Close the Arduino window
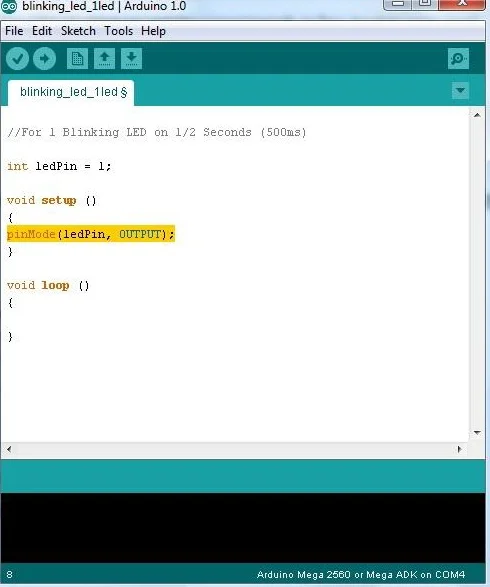Viewport: 490px width, 587px height. click(462, 4)
